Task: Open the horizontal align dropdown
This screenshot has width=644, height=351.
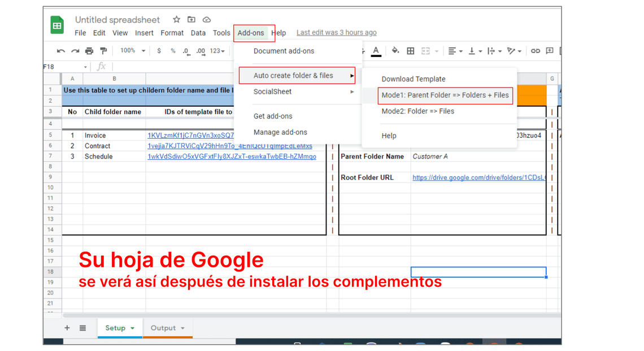Action: click(454, 51)
